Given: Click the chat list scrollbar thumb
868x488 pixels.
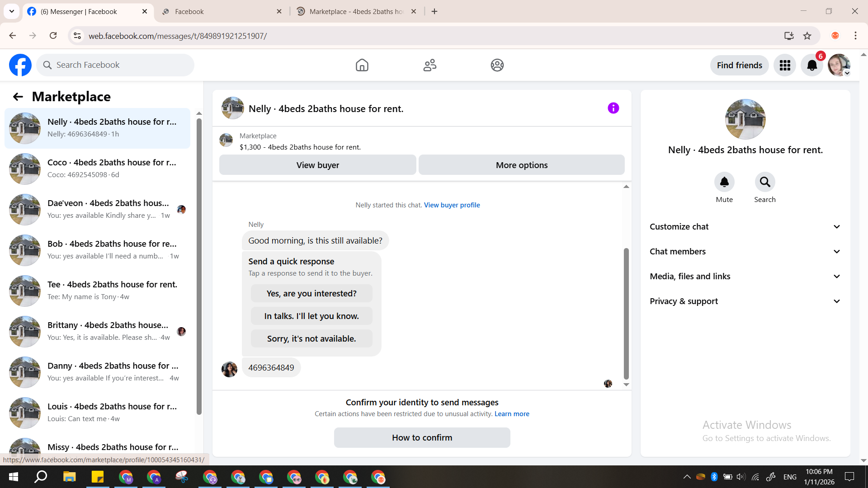Looking at the screenshot, I should [x=199, y=267].
